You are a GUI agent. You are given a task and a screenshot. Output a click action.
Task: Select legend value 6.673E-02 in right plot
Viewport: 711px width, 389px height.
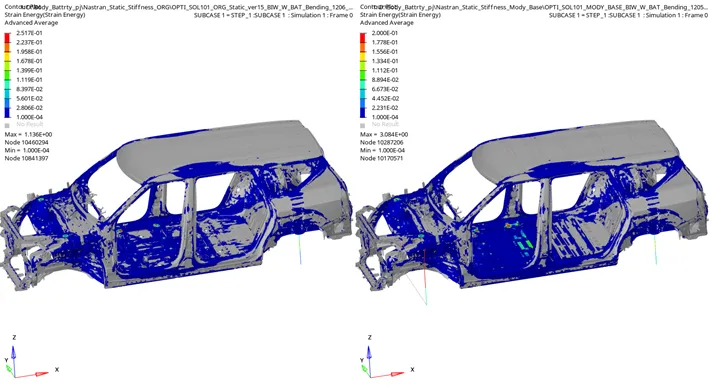pos(385,89)
